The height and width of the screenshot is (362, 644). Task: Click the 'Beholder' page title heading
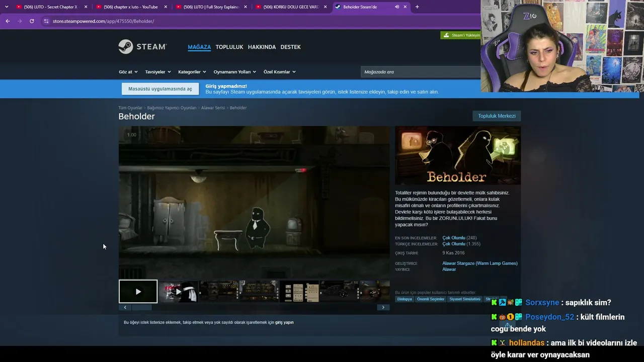(x=136, y=117)
